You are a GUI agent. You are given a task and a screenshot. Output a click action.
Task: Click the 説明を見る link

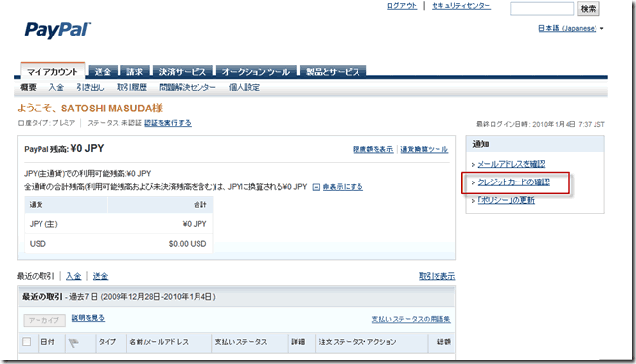click(x=88, y=318)
